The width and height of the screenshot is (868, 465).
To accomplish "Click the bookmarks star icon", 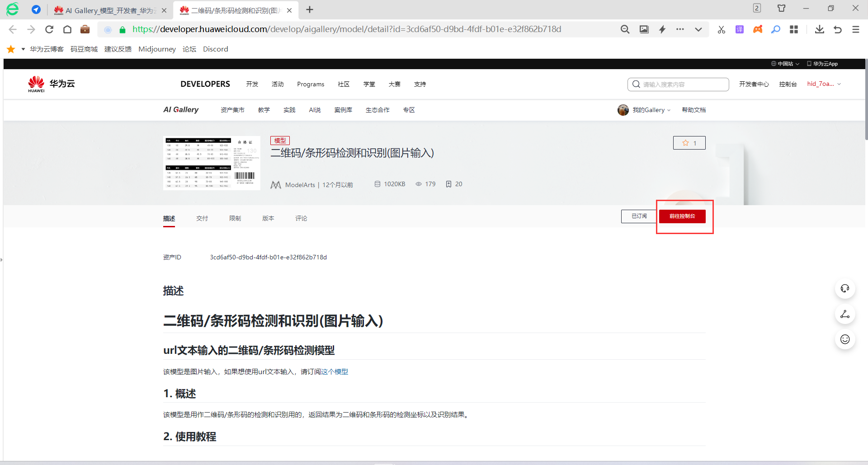I will tap(11, 49).
